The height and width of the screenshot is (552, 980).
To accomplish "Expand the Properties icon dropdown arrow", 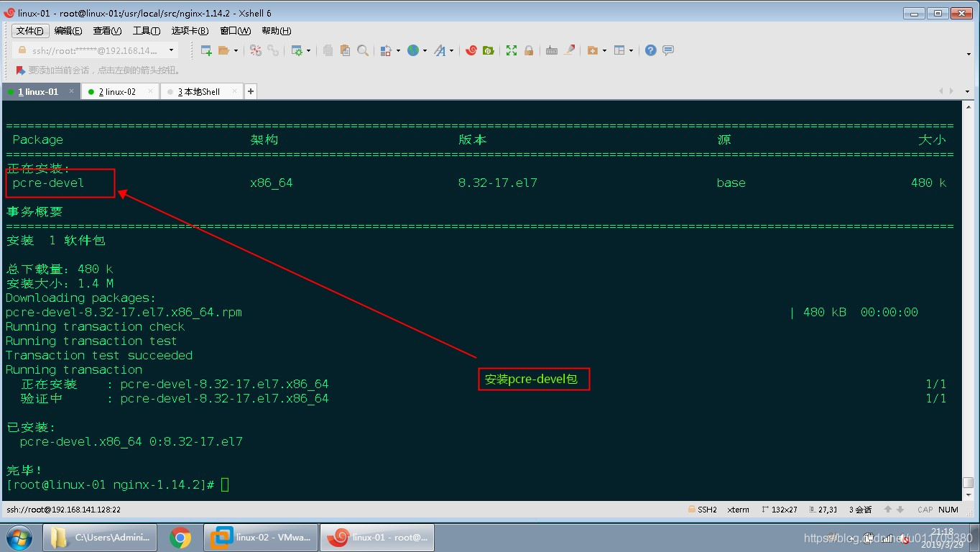I will pos(308,50).
